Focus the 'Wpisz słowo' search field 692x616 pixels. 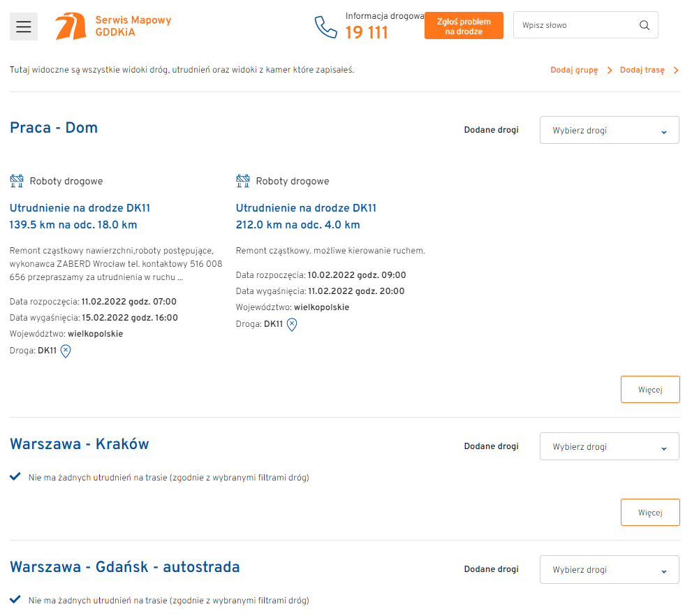(x=576, y=25)
